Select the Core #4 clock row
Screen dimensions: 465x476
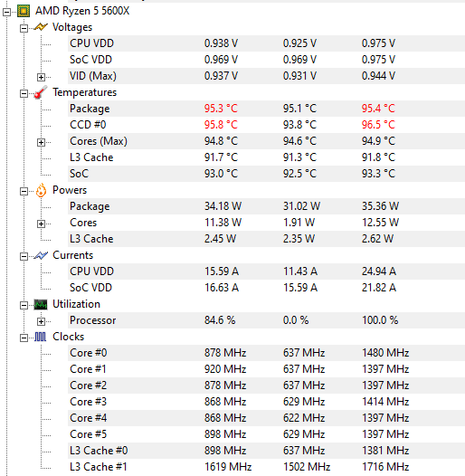pyautogui.click(x=267, y=418)
